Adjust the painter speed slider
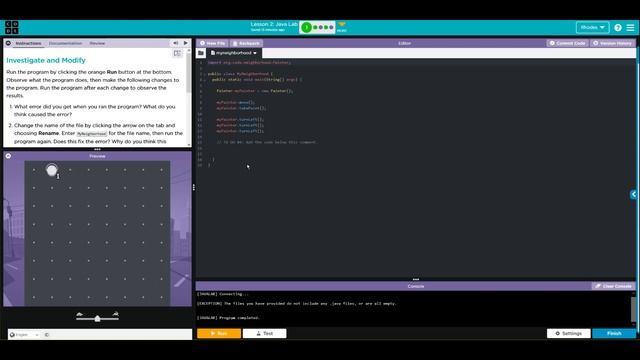Screen dimensions: 640x360 97,318
